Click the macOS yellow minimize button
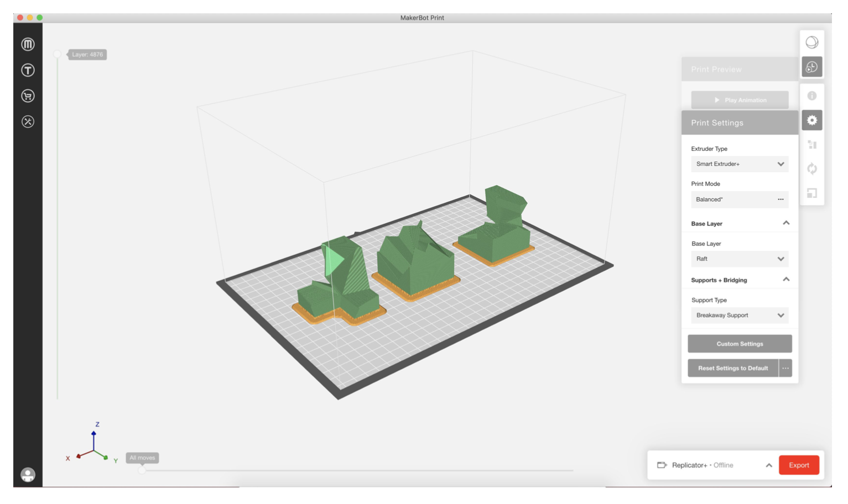This screenshot has width=848, height=504. (30, 18)
